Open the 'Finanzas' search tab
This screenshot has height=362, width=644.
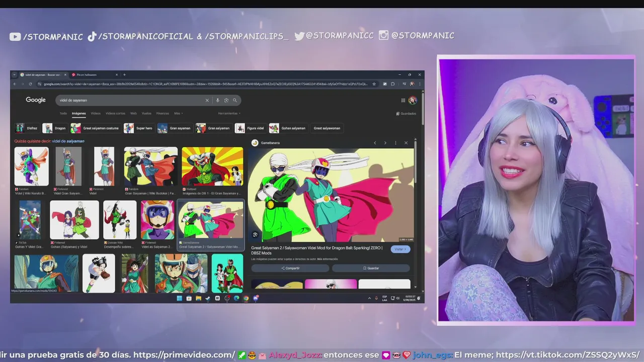coord(163,113)
